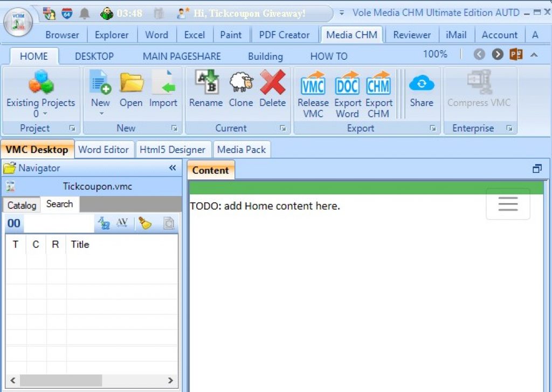
Task: Select the MAIN PAGESHARE ribbon tab
Action: click(182, 56)
